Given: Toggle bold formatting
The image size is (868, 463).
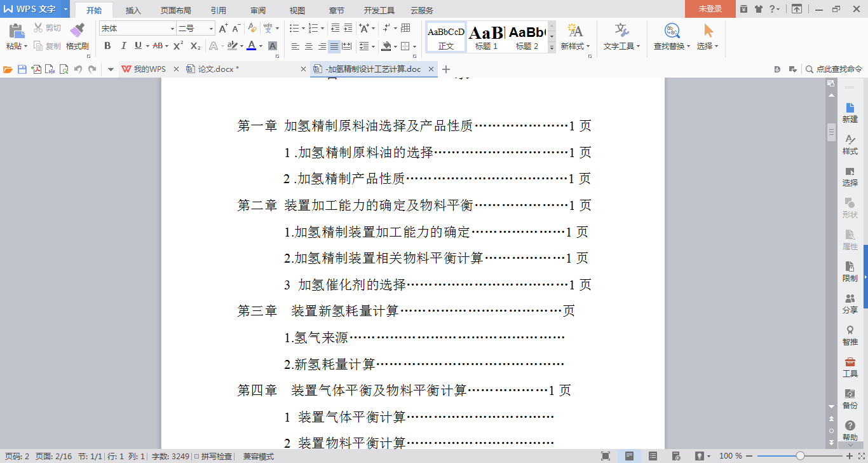Looking at the screenshot, I should tap(107, 46).
